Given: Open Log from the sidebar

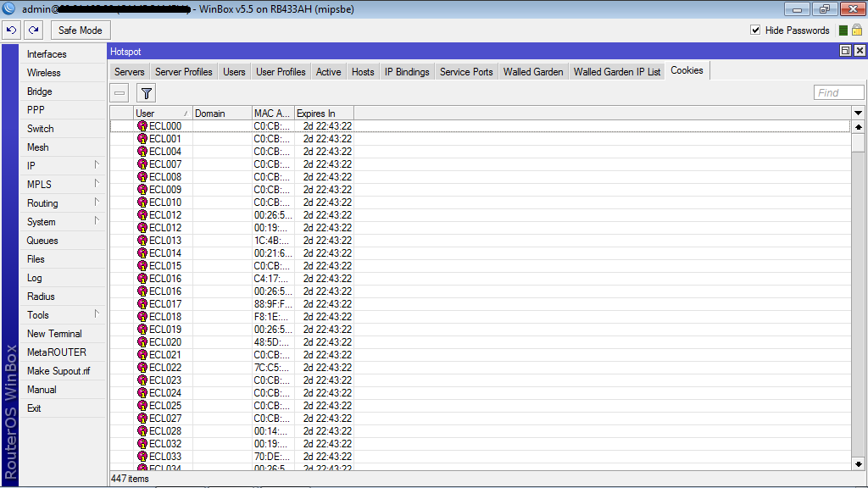Looking at the screenshot, I should (x=63, y=278).
